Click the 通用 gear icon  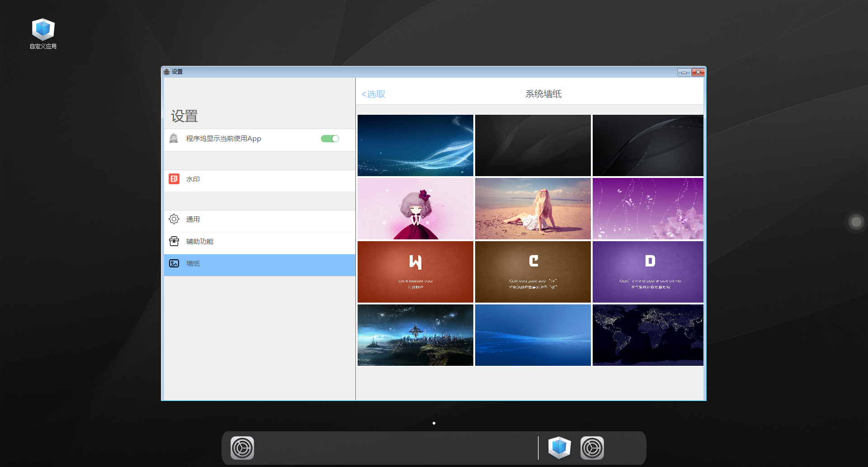(x=174, y=219)
